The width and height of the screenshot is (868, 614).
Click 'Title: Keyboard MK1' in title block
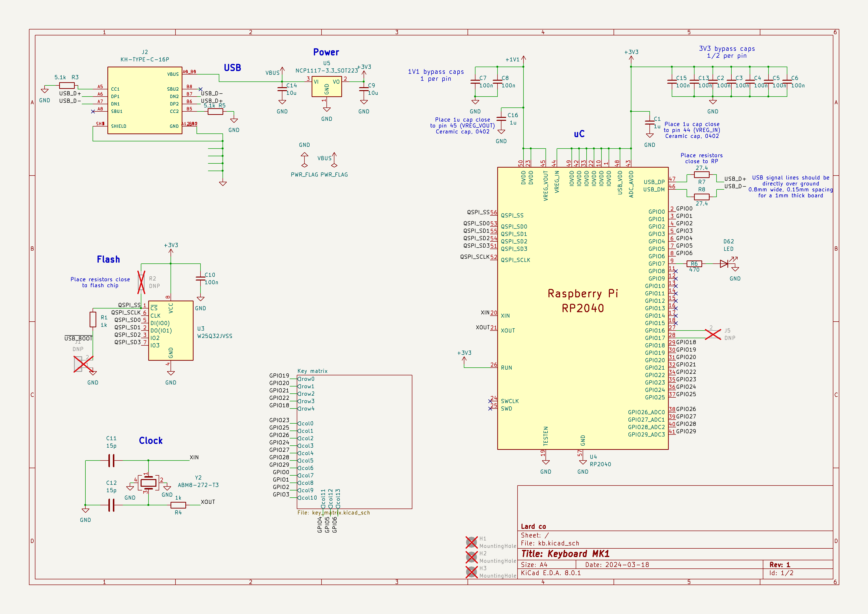point(565,554)
